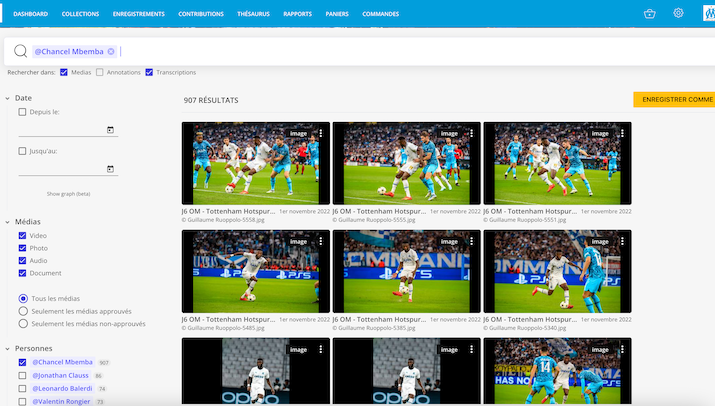Collapse the Date filter section
The width and height of the screenshot is (715, 406).
tap(8, 98)
